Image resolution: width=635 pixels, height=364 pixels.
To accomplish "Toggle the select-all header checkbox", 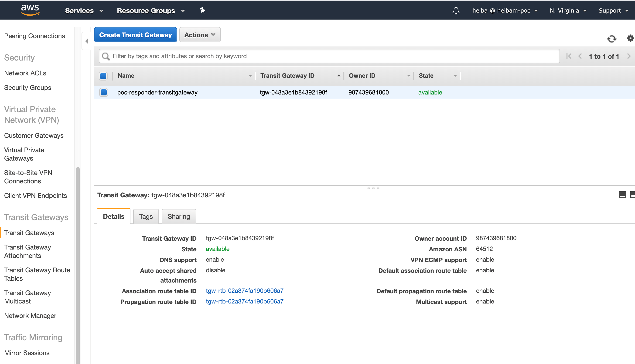I will [103, 76].
